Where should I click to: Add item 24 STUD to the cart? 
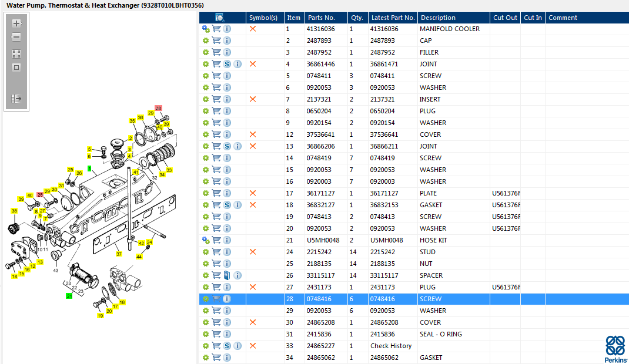(216, 252)
